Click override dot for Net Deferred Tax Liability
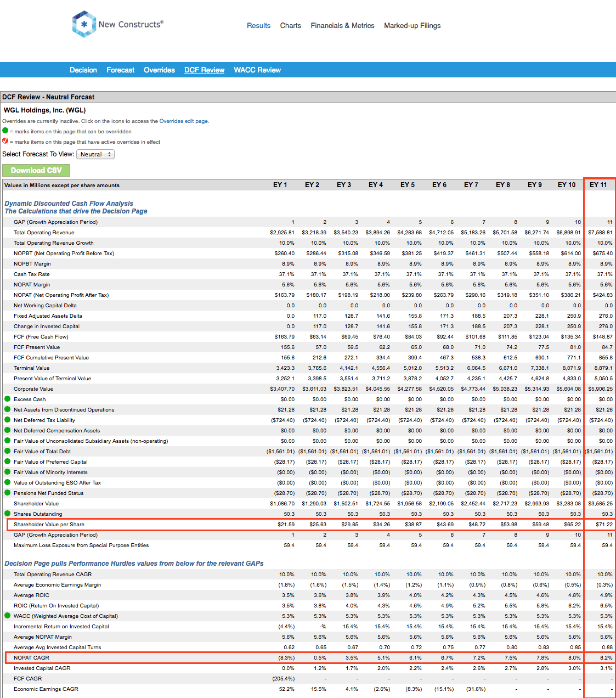This screenshot has height=698, width=616. coord(8,420)
